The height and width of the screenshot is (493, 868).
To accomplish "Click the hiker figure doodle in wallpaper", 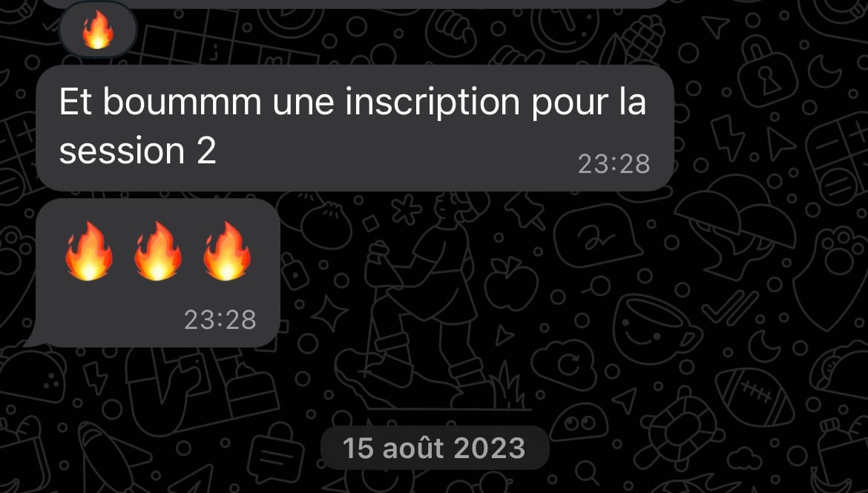I will pyautogui.click(x=427, y=299).
